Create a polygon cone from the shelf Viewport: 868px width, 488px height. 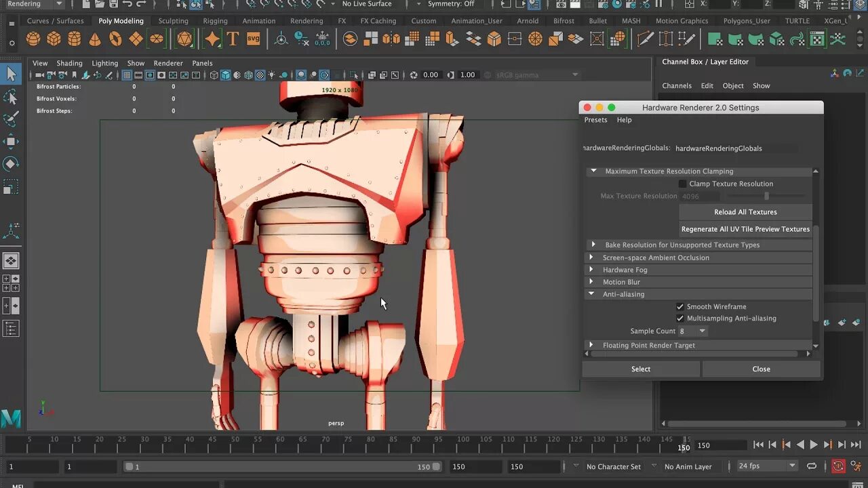point(95,39)
